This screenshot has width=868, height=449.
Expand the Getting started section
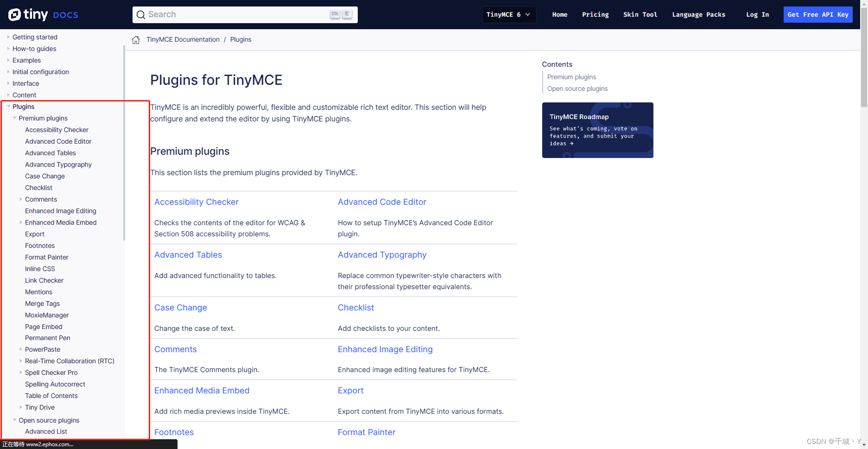(x=8, y=37)
